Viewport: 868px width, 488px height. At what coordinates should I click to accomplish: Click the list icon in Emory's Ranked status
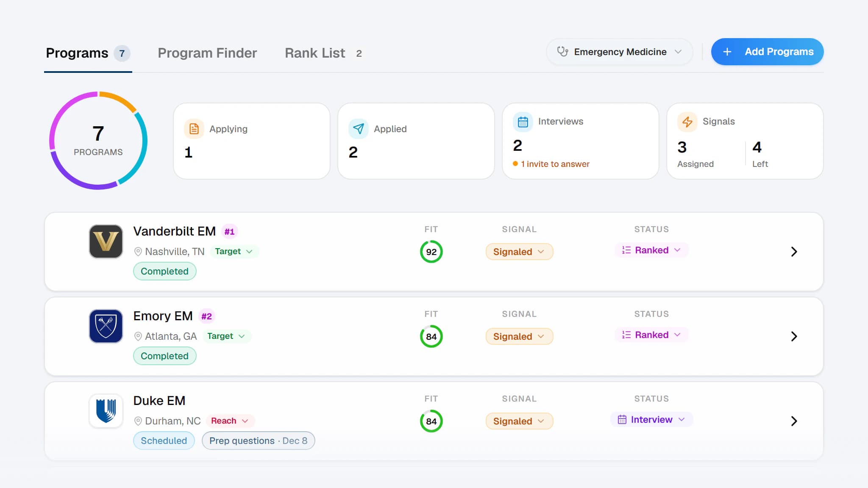click(626, 335)
